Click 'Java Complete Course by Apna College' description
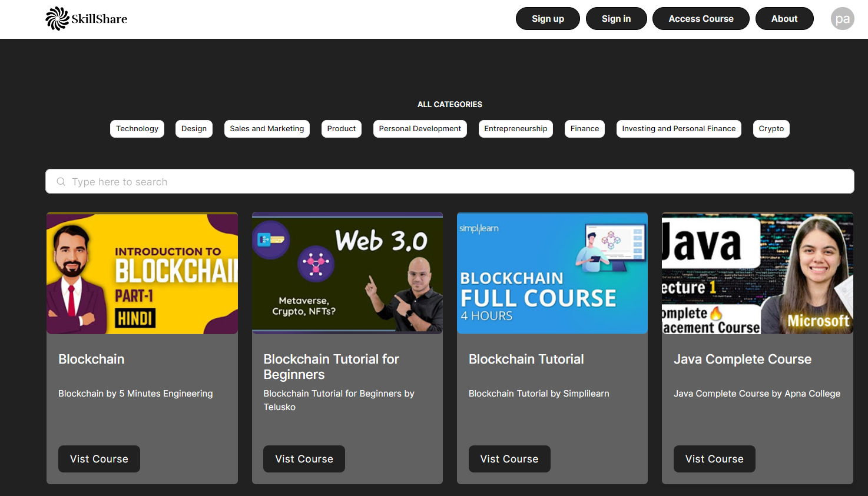This screenshot has width=868, height=496. 757,394
